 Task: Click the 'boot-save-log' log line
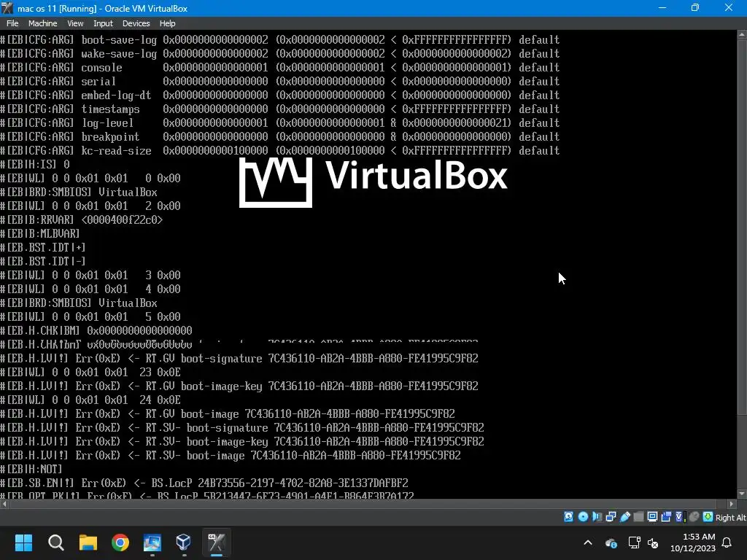tap(279, 39)
